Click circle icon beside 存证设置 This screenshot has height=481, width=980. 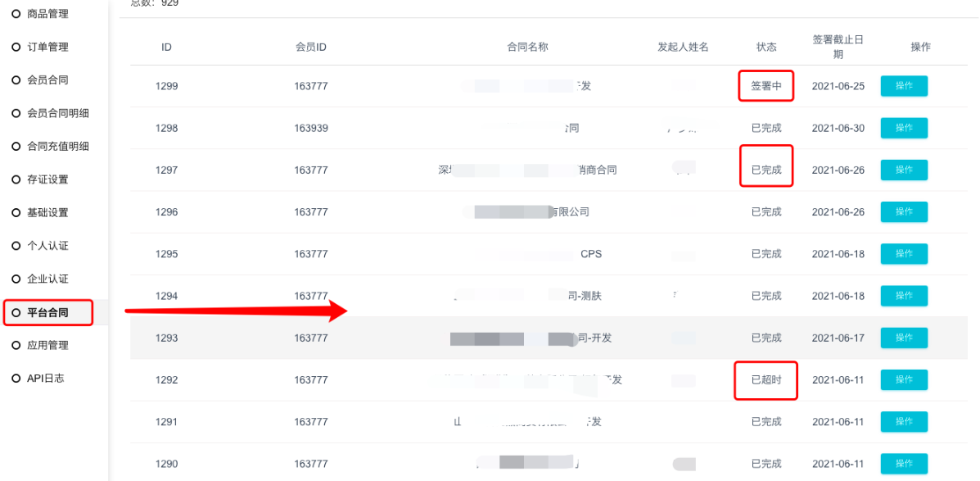[16, 179]
